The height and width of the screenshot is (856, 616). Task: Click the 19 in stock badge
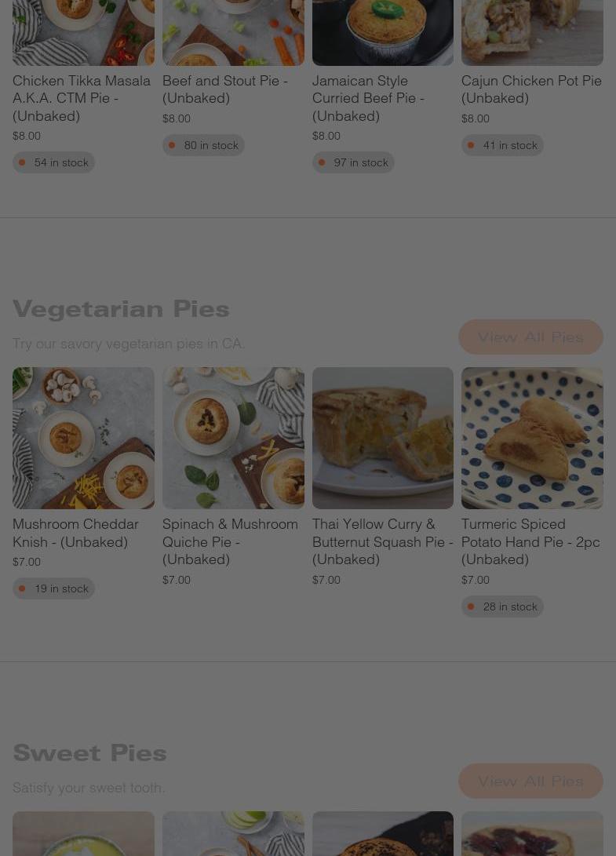pyautogui.click(x=53, y=588)
